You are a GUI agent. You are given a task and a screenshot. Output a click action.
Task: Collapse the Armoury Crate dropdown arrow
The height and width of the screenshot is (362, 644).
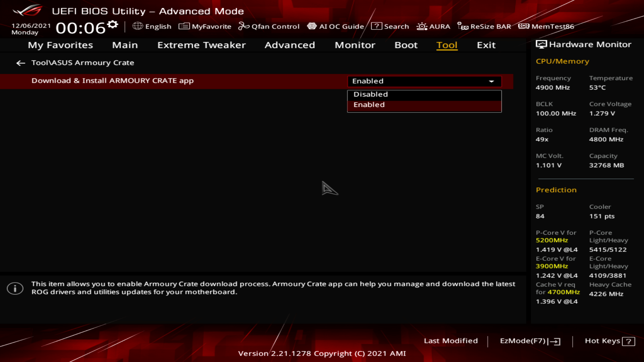[491, 81]
